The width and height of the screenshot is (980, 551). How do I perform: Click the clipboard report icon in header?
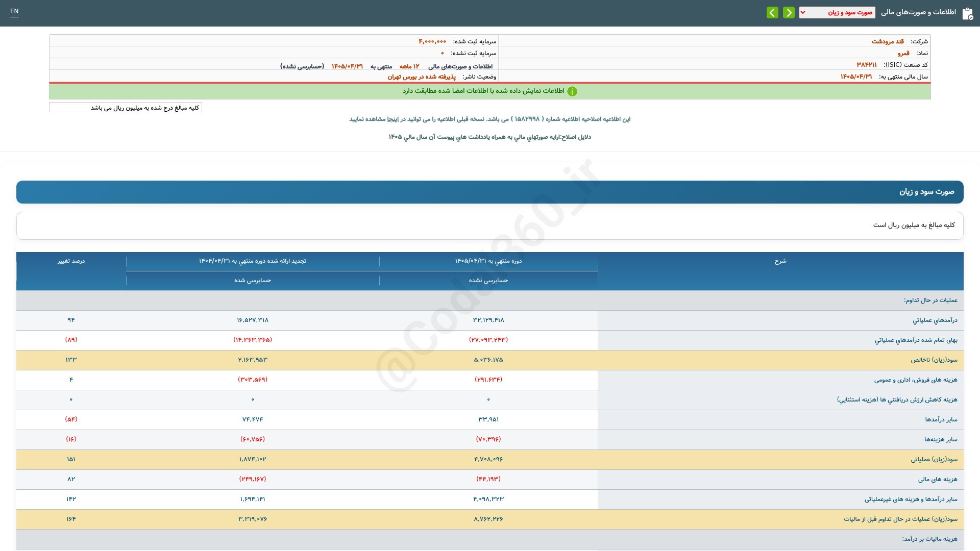pyautogui.click(x=967, y=13)
